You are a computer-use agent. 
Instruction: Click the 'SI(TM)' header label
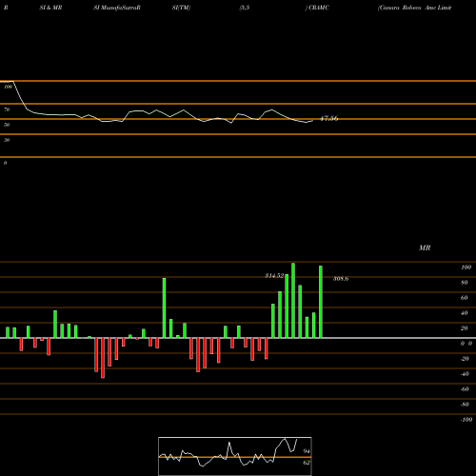pyautogui.click(x=181, y=8)
